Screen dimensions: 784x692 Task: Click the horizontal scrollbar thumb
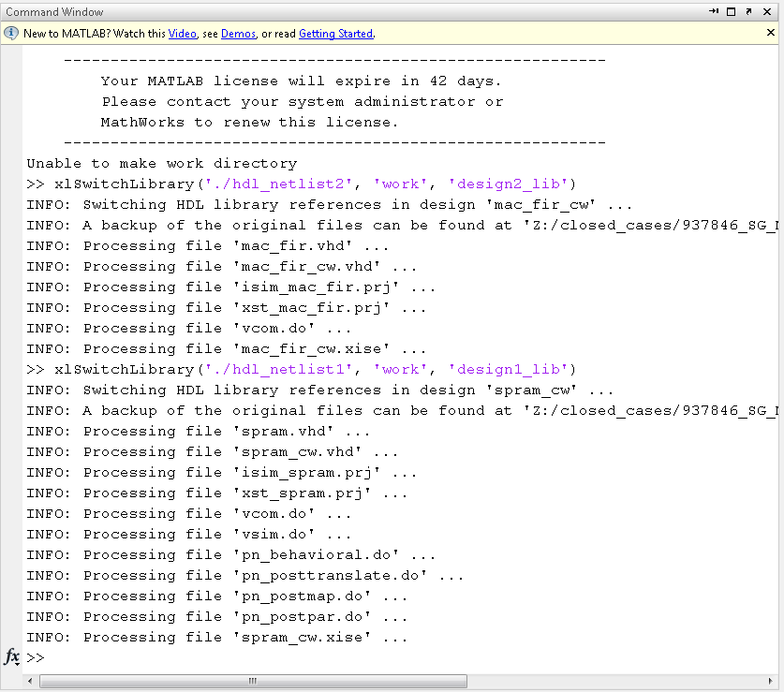[x=252, y=682]
